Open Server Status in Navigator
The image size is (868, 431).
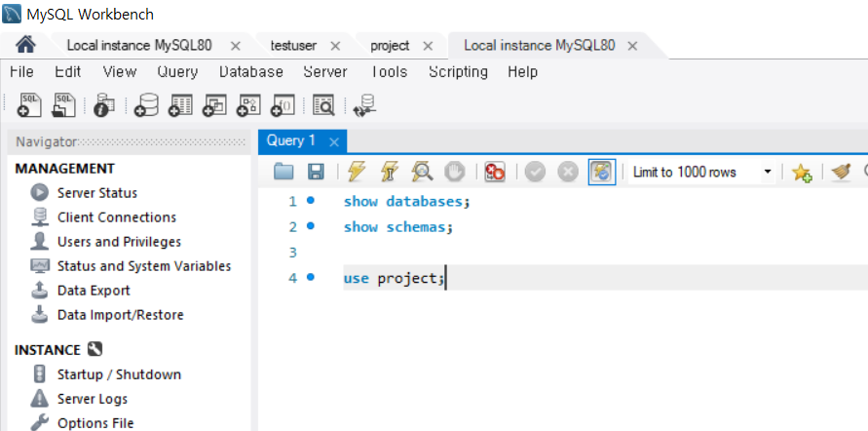tap(96, 193)
